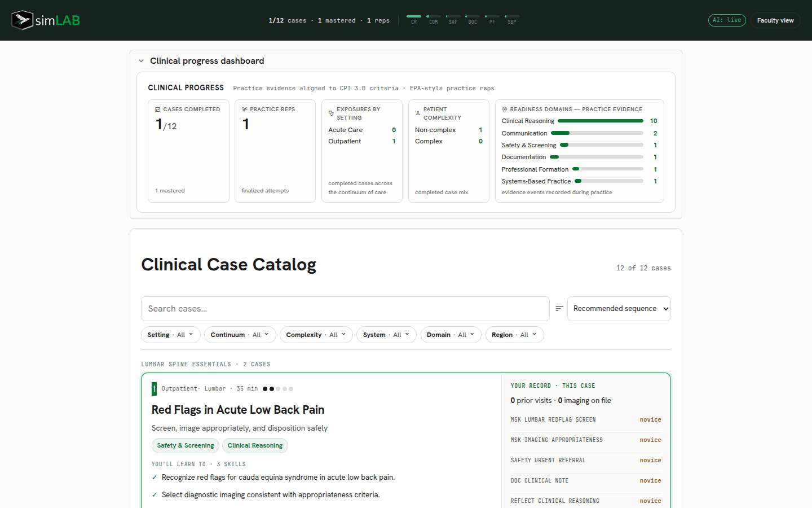Open the Red Flags in Acute Low Back Pain case
The image size is (812, 508).
[x=238, y=410]
